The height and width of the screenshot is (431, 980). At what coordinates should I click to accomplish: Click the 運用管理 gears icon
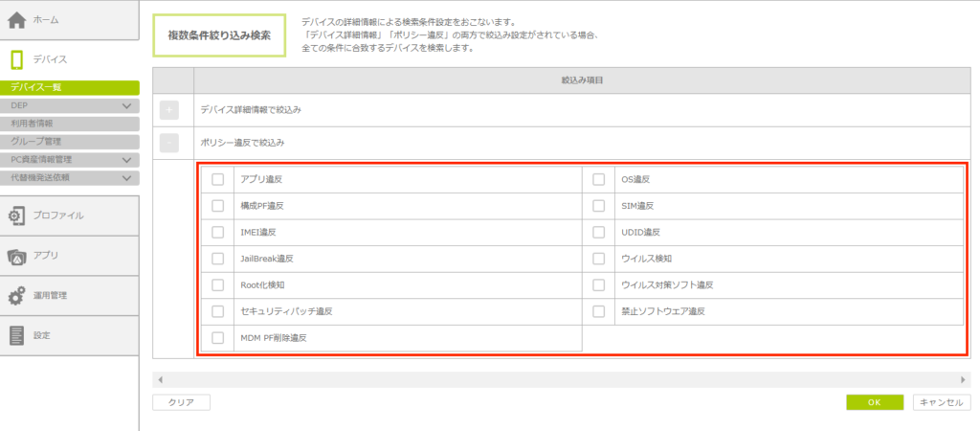coord(17,296)
